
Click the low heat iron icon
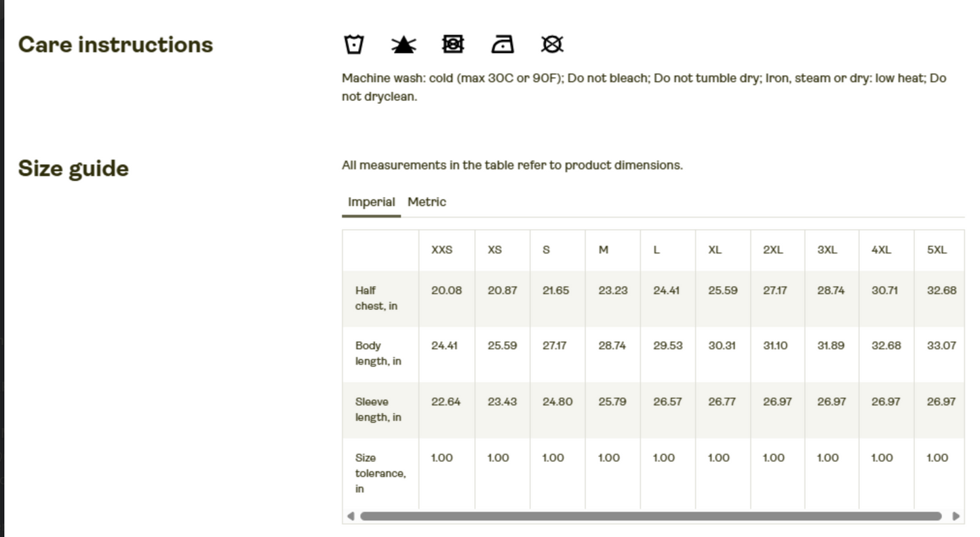pos(503,45)
